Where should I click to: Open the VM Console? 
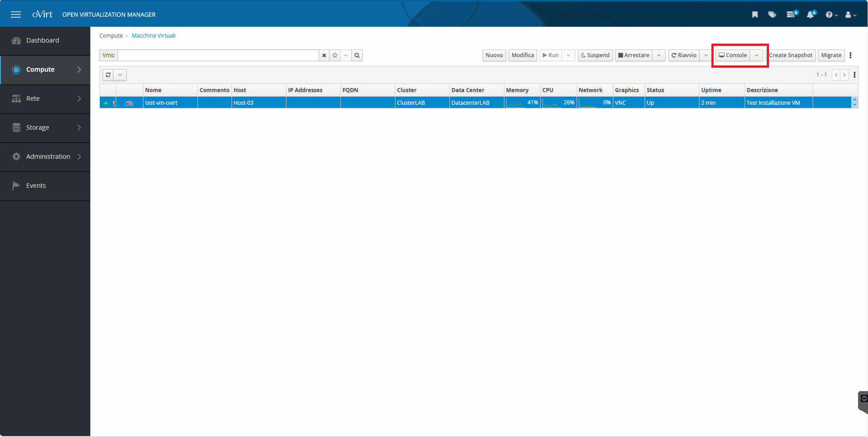pyautogui.click(x=733, y=55)
